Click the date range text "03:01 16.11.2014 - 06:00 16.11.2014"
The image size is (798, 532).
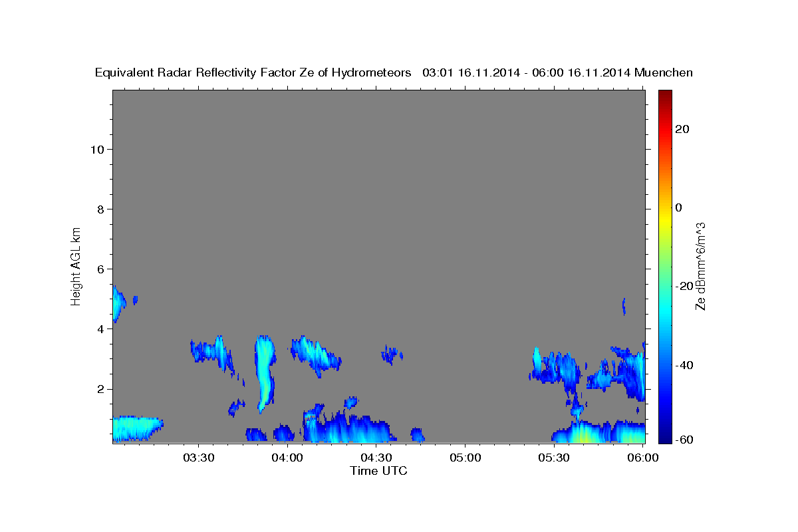pos(527,73)
